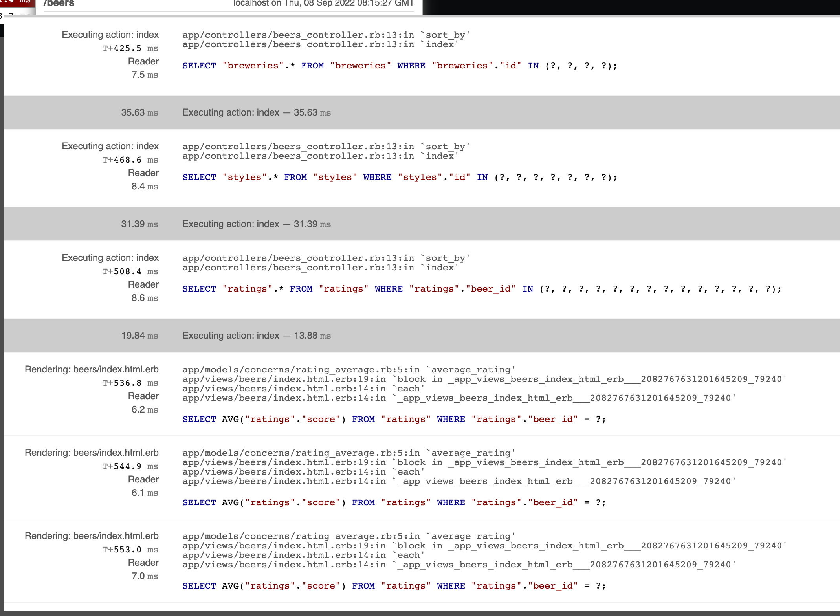Select the styles SELECT query
Image resolution: width=840 pixels, height=616 pixels.
[400, 178]
